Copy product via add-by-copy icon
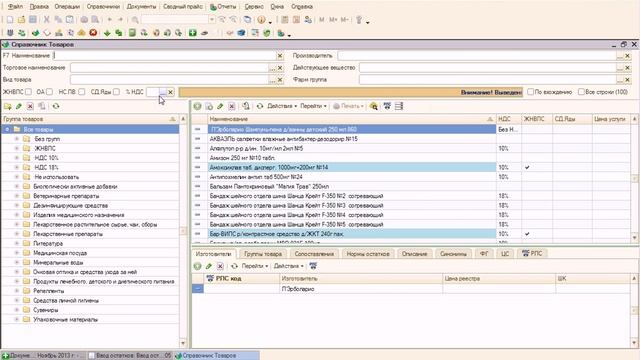 click(209, 106)
